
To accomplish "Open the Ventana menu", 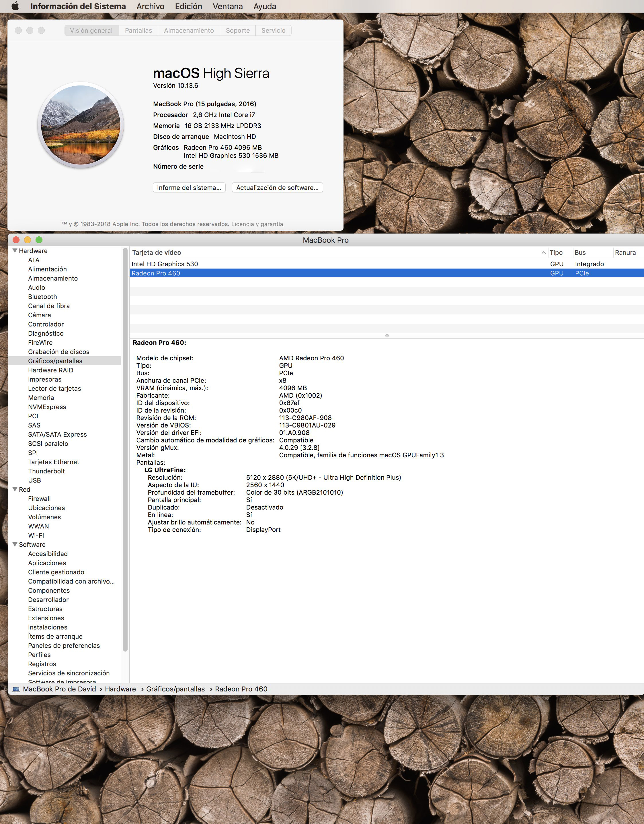I will pos(228,6).
